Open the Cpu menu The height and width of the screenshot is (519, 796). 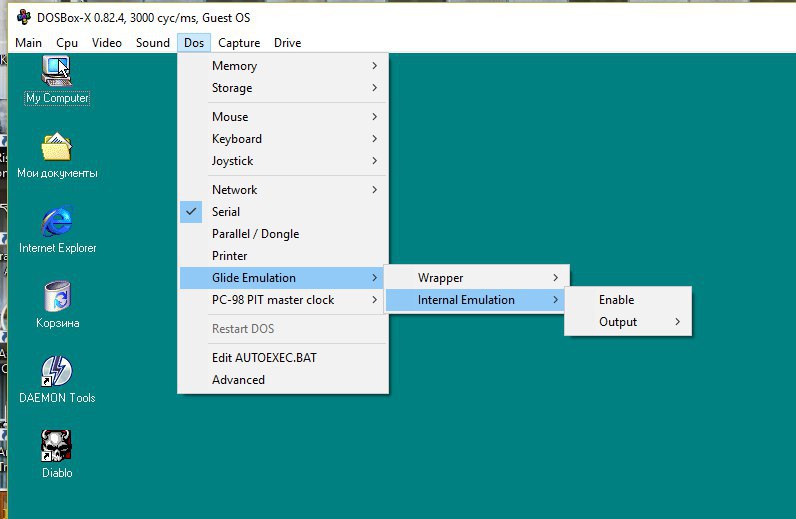(67, 43)
